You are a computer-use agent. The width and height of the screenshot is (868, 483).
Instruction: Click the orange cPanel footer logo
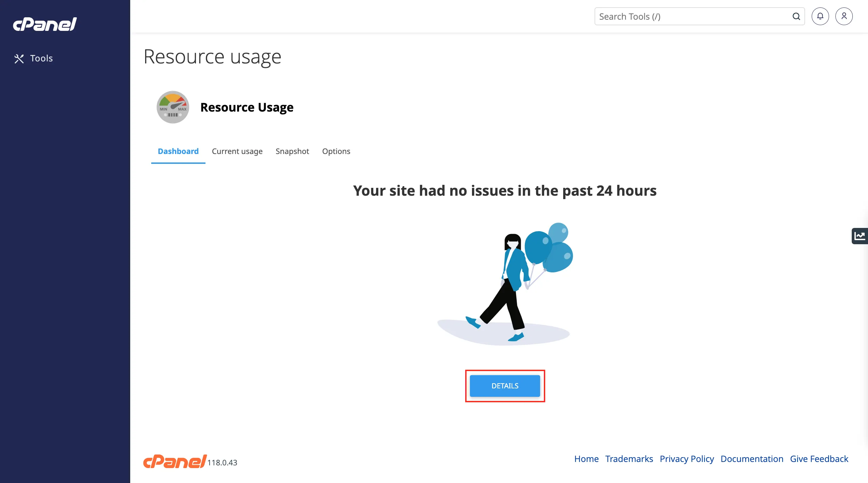pyautogui.click(x=175, y=461)
